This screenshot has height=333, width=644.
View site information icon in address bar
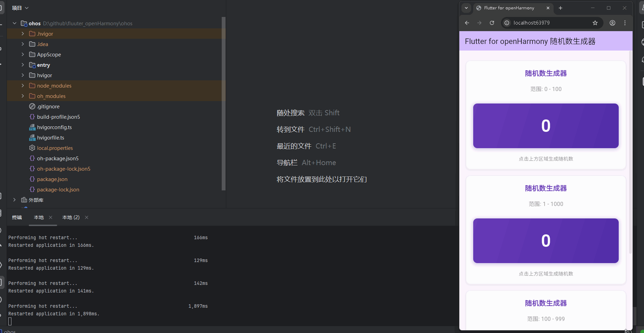[x=507, y=23]
